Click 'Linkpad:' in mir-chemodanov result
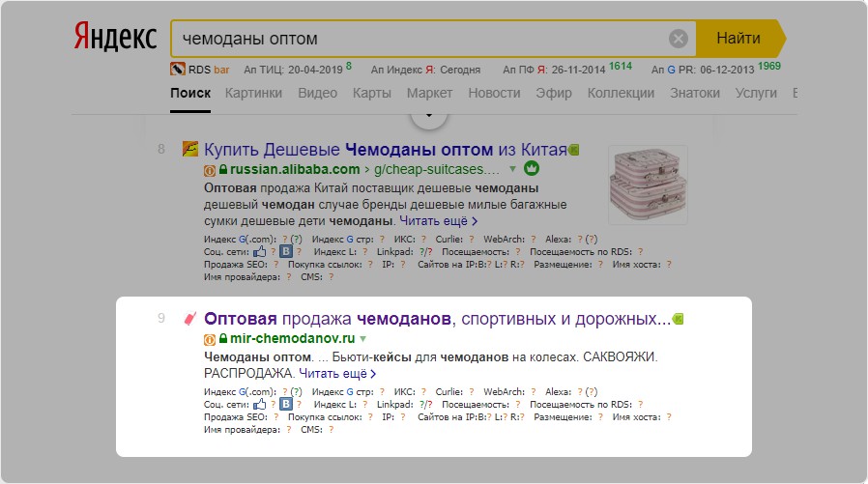868x484 pixels. pyautogui.click(x=394, y=405)
